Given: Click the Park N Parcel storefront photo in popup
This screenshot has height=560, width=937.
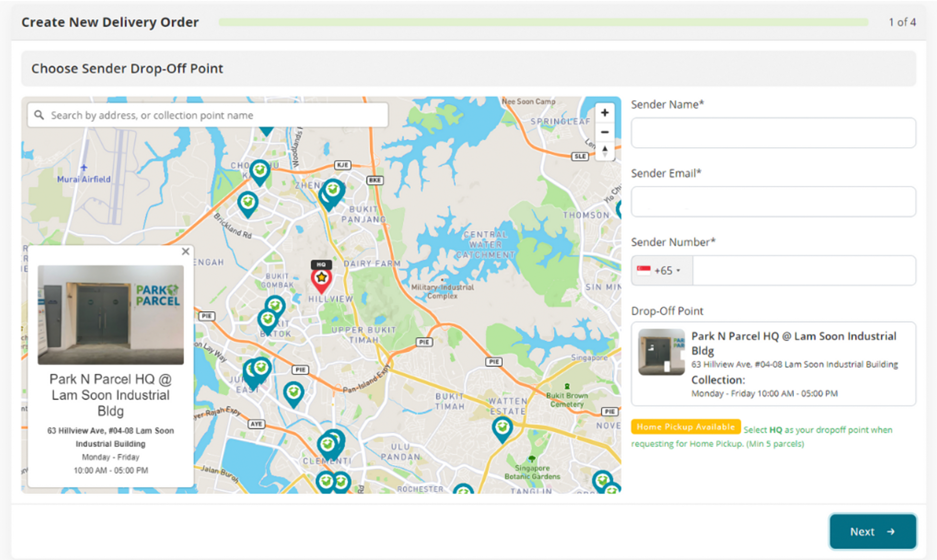Looking at the screenshot, I should point(111,315).
